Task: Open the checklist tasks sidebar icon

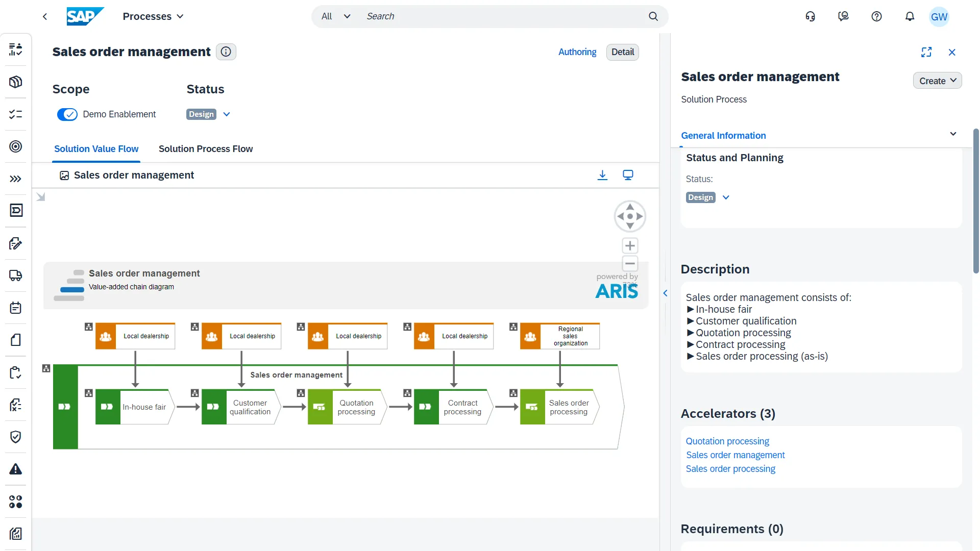Action: 16,114
